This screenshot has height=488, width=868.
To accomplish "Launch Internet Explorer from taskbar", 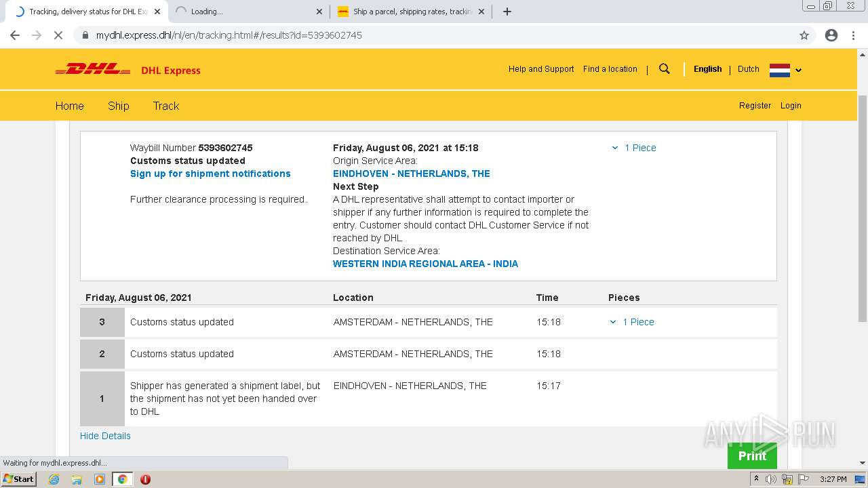I will [54, 479].
